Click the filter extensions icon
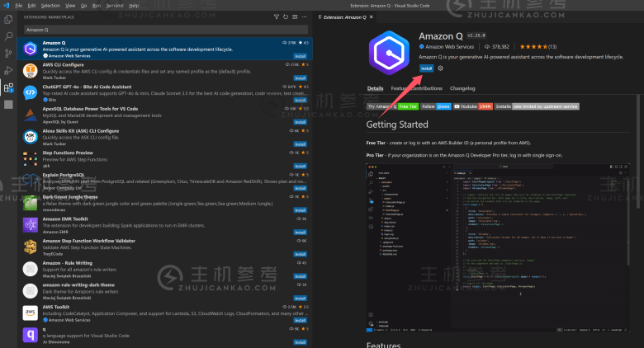The image size is (644, 348). (277, 16)
